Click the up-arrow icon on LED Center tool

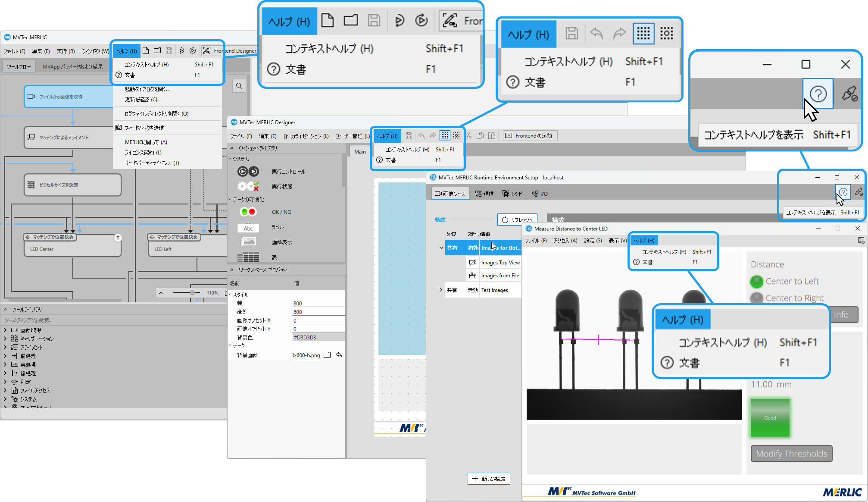pos(118,238)
